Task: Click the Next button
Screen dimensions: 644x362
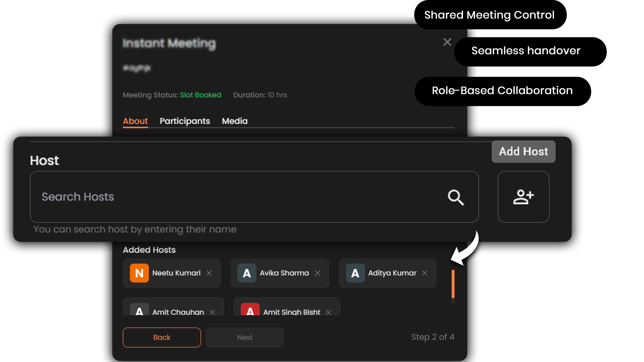Action: 245,337
